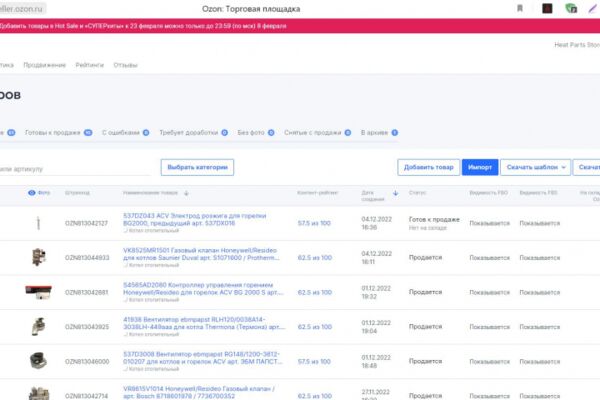This screenshot has width=600, height=400.
Task: Open the Отзывы menu item
Action: pyautogui.click(x=126, y=65)
